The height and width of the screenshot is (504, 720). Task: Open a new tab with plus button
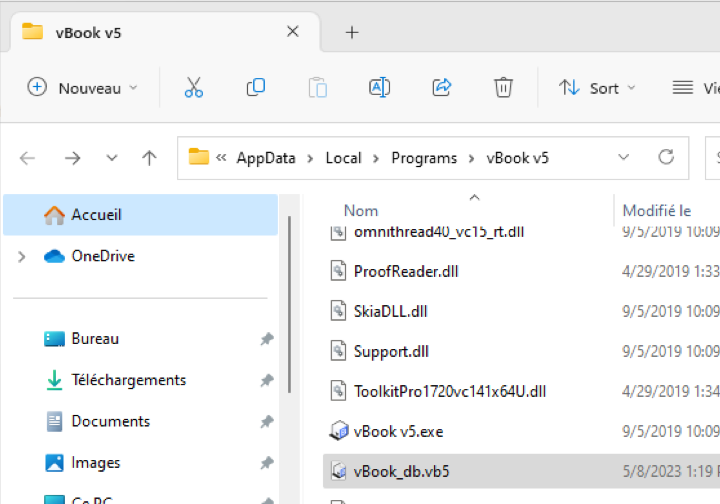(352, 32)
